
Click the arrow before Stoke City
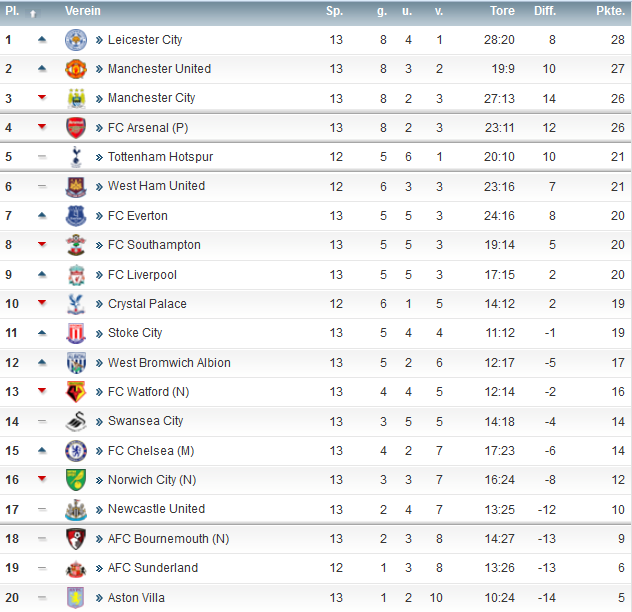[x=99, y=333]
